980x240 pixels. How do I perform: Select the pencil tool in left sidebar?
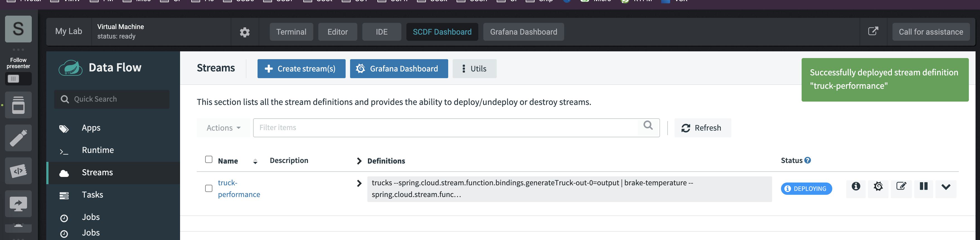[x=18, y=138]
